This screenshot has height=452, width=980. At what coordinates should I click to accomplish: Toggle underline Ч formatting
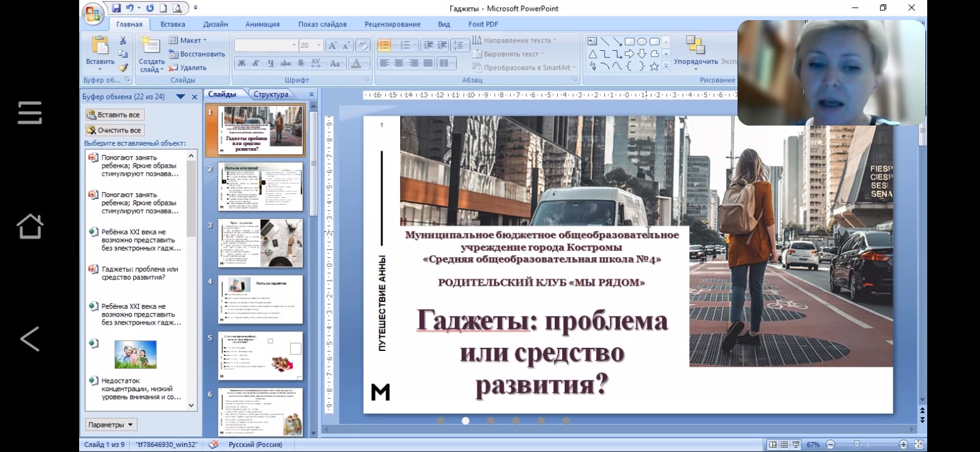(x=271, y=63)
